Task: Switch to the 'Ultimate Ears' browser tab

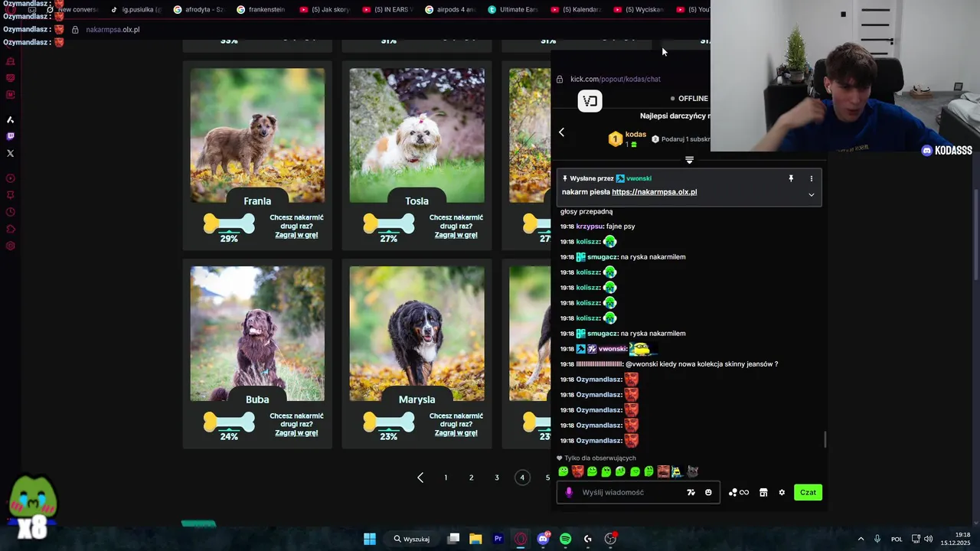Action: coord(512,9)
